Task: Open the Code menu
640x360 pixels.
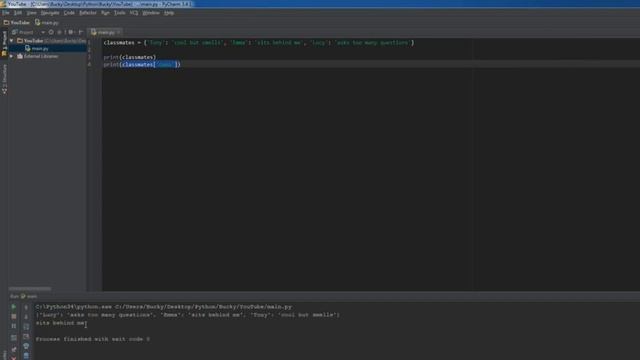Action: 69,13
